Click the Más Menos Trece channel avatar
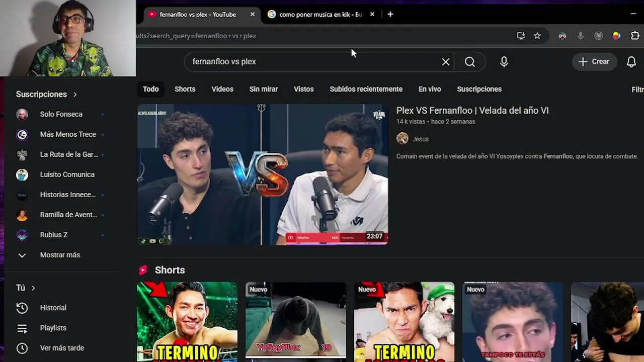This screenshot has width=644, height=362. point(22,134)
